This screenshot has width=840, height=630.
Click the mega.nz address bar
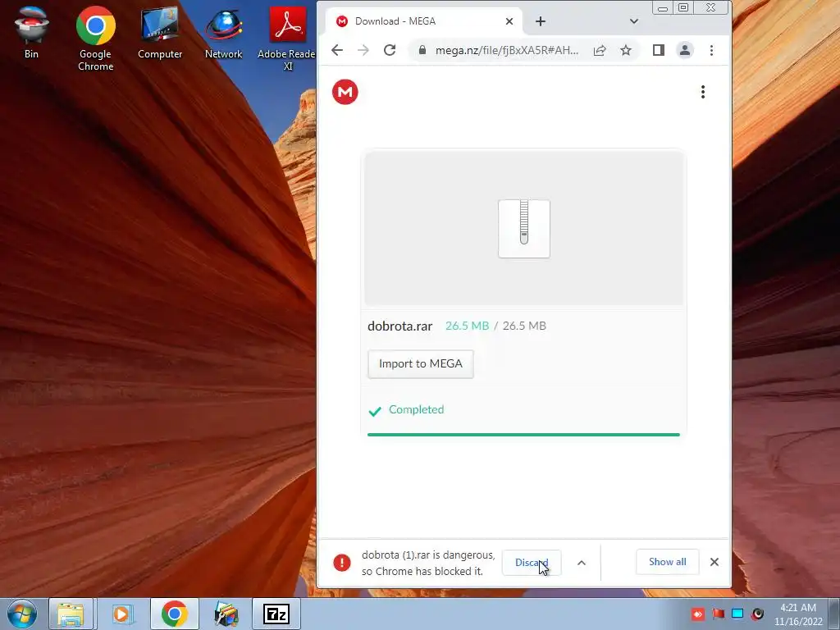pos(506,50)
